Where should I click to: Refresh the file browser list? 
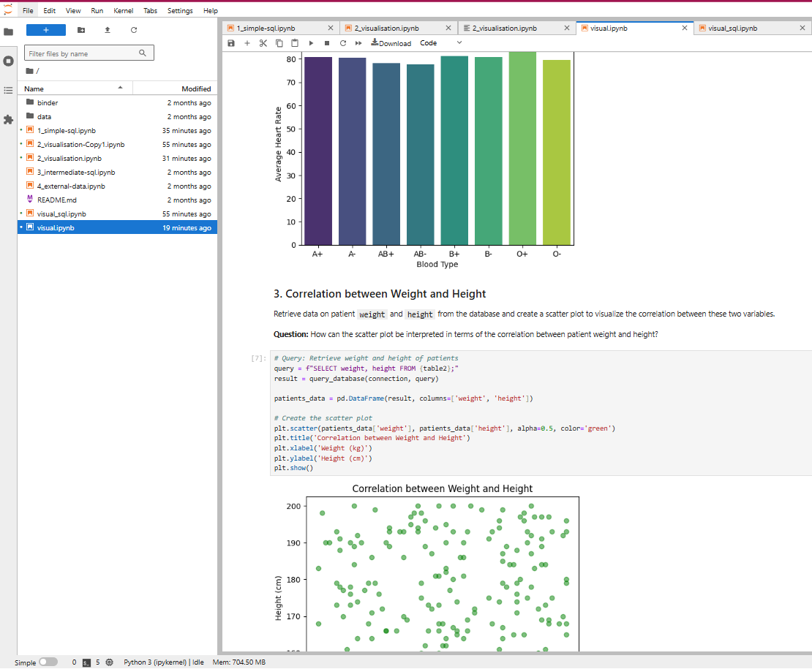point(134,30)
